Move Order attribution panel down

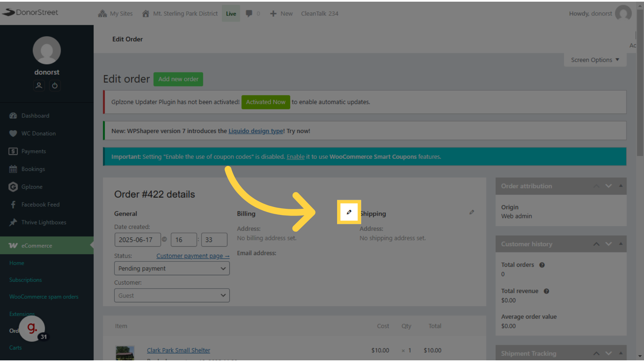[x=608, y=186]
